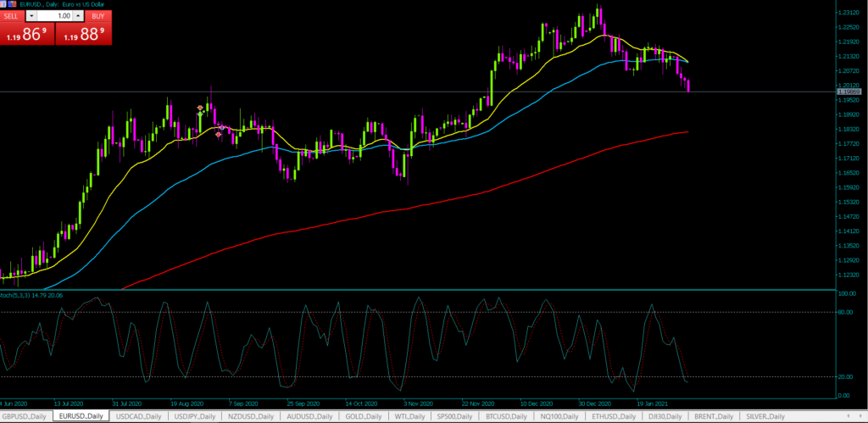Click the lot size field showing 1.00
Viewport: 868px width, 423px height.
[x=54, y=15]
